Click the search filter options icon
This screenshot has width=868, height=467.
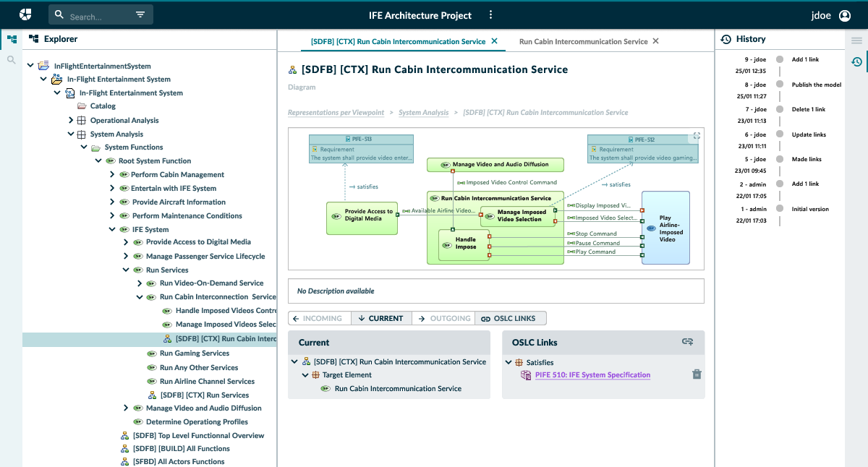[x=140, y=15]
